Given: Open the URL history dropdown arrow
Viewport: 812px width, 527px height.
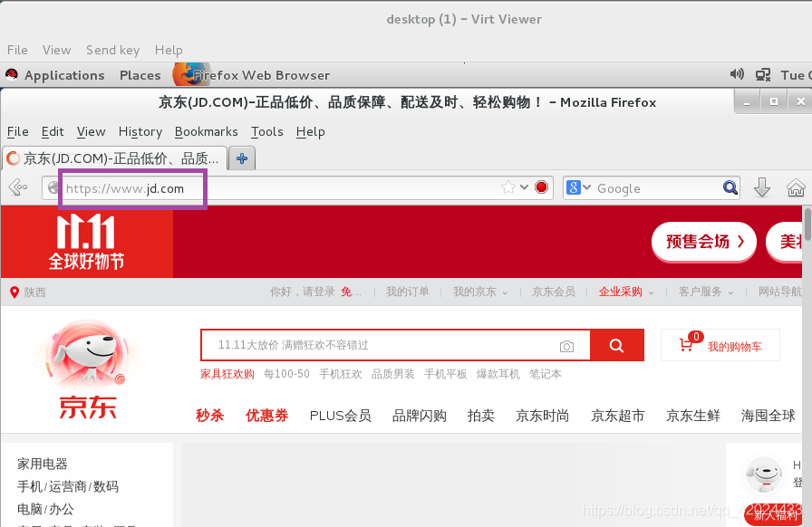Looking at the screenshot, I should click(x=524, y=187).
